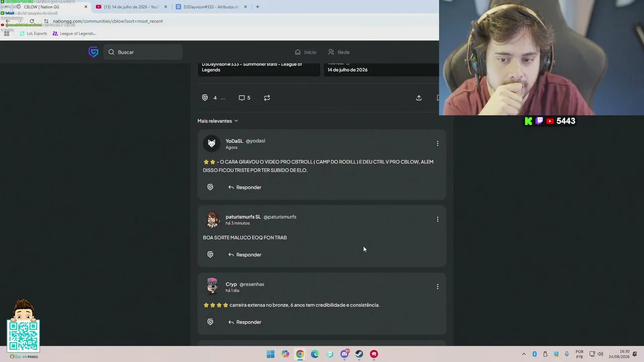Open the browser apps grid shortcut

[7, 34]
